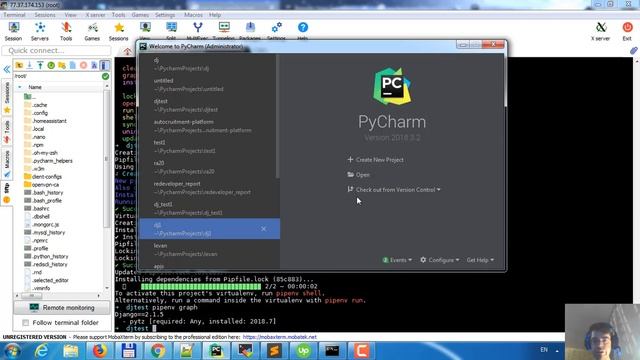The height and width of the screenshot is (360, 640).
Task: Click Open in PyCharm welcome window
Action: pyautogui.click(x=358, y=175)
